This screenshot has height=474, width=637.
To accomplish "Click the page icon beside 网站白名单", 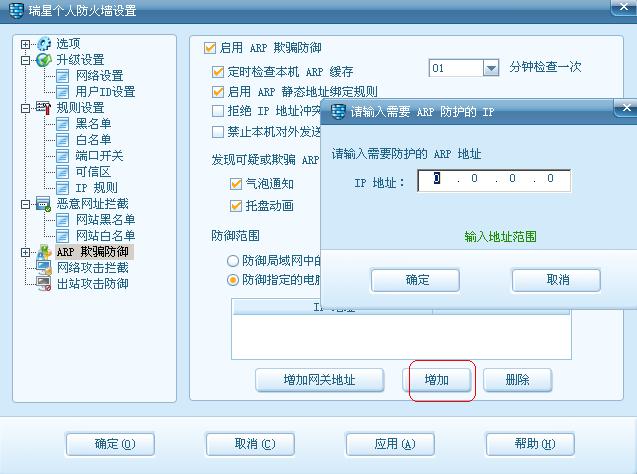I will [62, 236].
